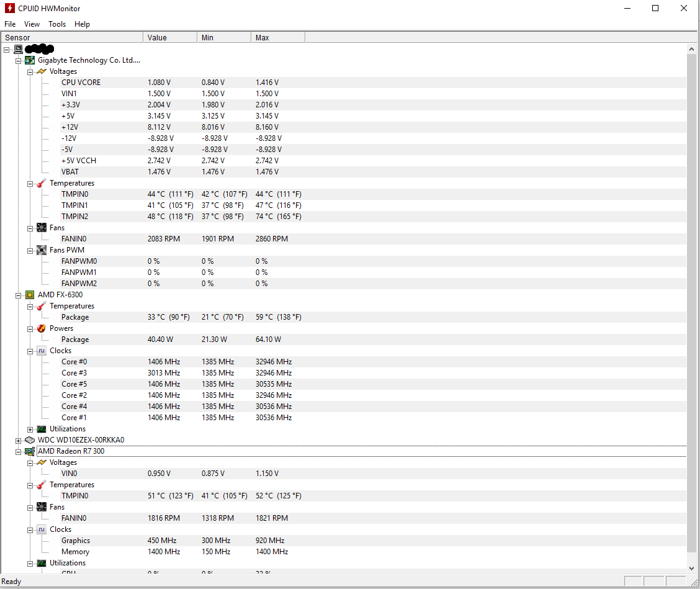The width and height of the screenshot is (700, 589).
Task: Click the FX-6300 Utilizations graph icon
Action: (x=42, y=429)
